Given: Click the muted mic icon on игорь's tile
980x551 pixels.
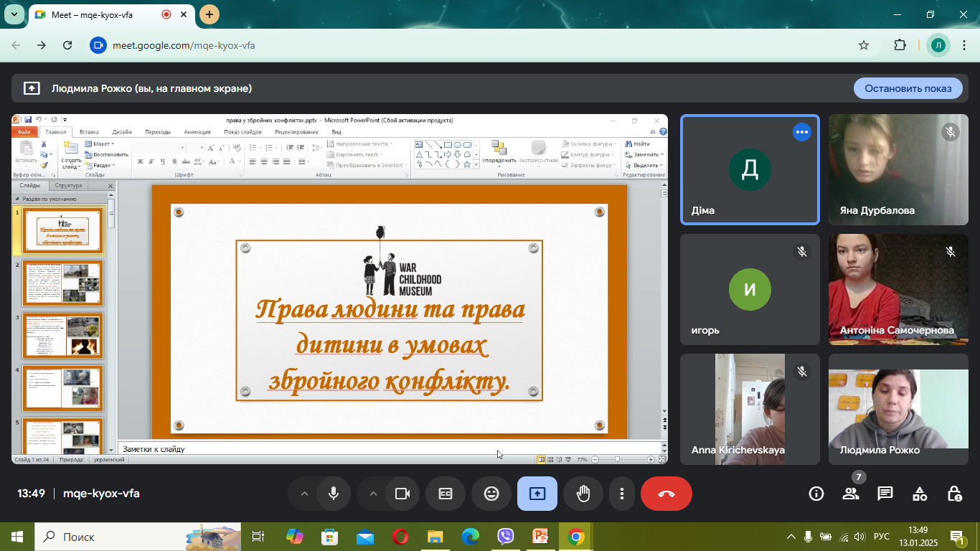Looking at the screenshot, I should point(801,252).
